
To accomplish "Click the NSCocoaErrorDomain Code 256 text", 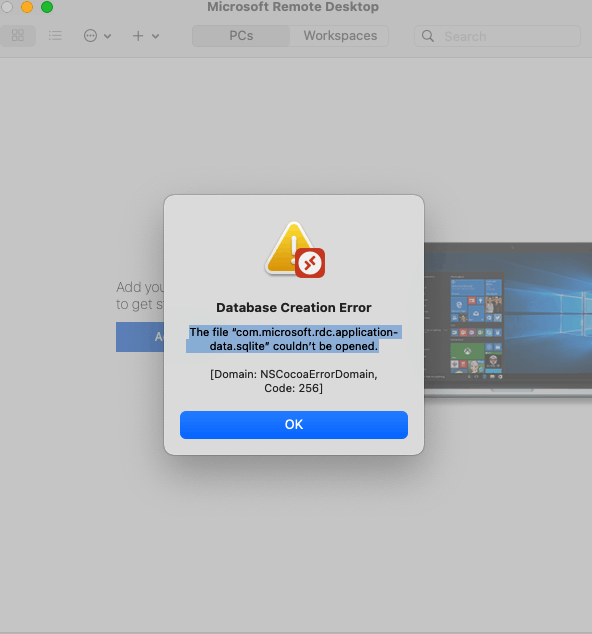I will pyautogui.click(x=294, y=381).
